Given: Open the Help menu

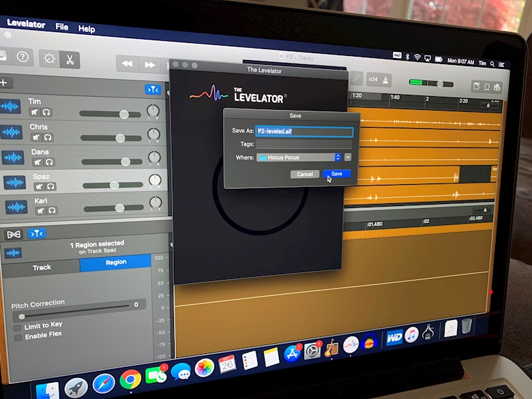Looking at the screenshot, I should click(x=87, y=29).
